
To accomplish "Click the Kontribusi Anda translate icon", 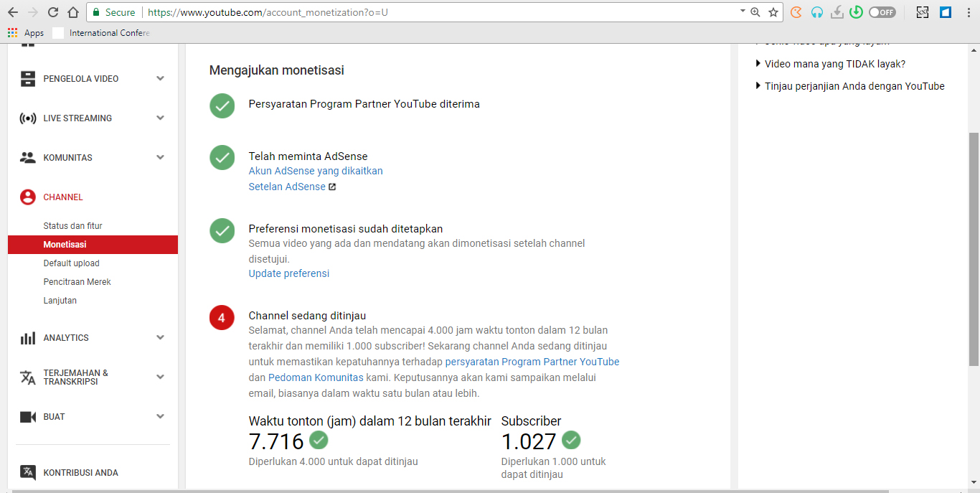I will (28, 472).
